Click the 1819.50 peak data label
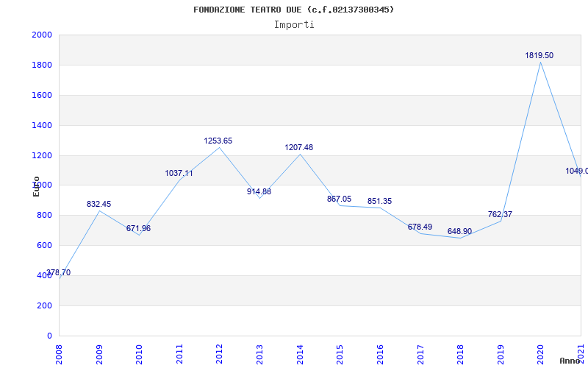 pos(539,56)
